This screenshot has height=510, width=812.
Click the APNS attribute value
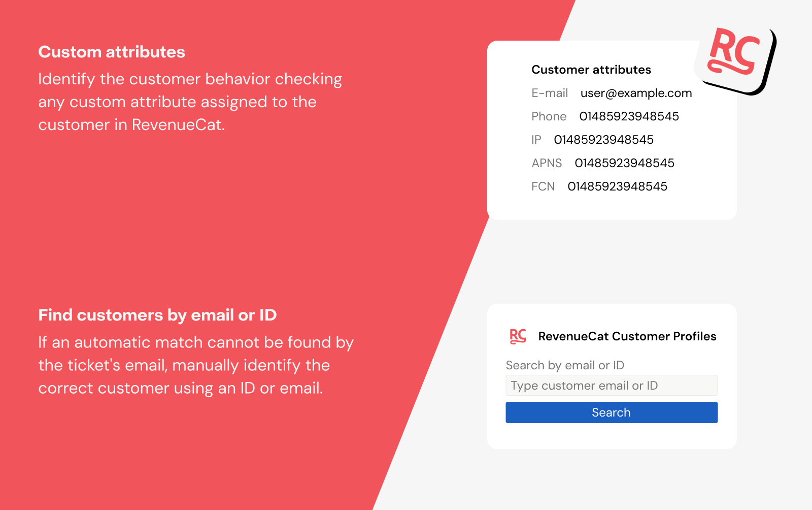pyautogui.click(x=624, y=163)
